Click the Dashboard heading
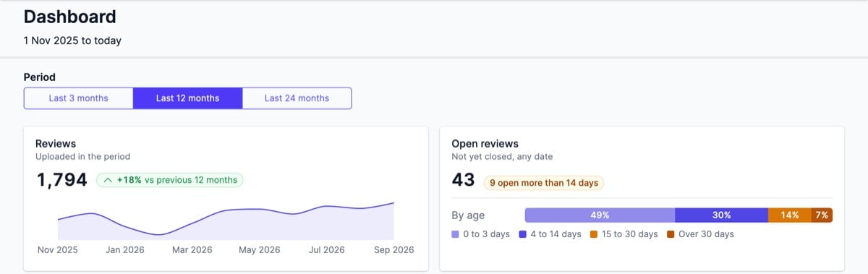The height and width of the screenshot is (274, 868). 69,17
